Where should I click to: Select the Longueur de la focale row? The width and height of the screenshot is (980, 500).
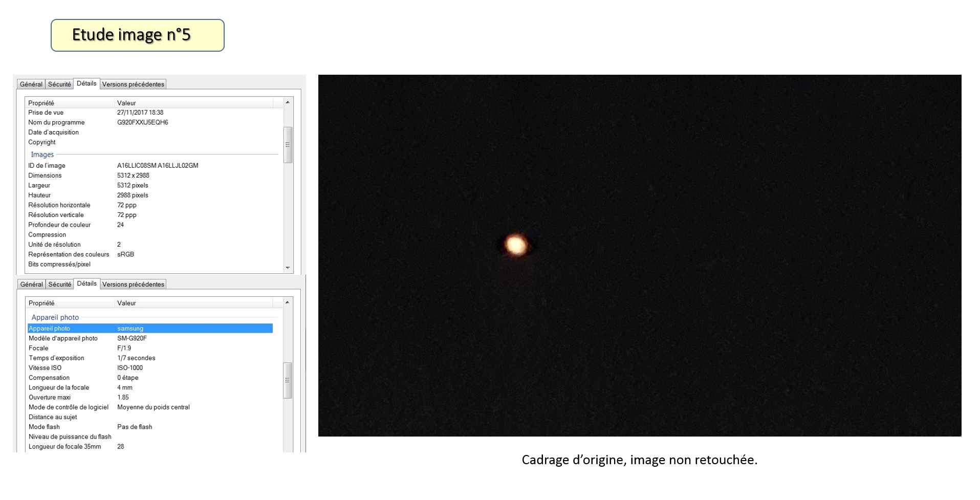coord(150,387)
